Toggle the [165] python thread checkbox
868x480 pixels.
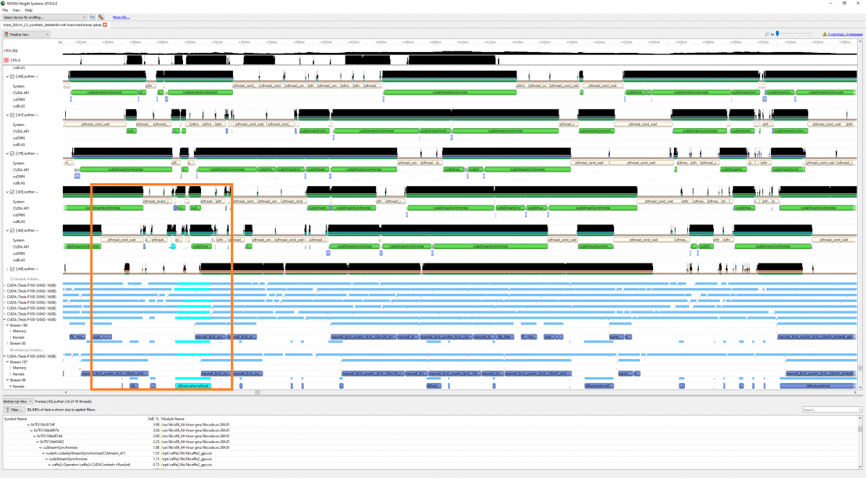coord(11,192)
